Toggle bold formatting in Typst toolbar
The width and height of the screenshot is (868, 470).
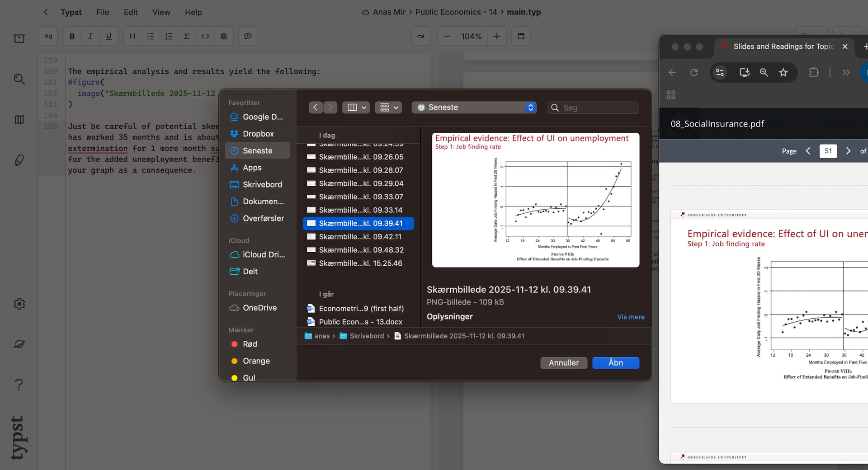(72, 36)
